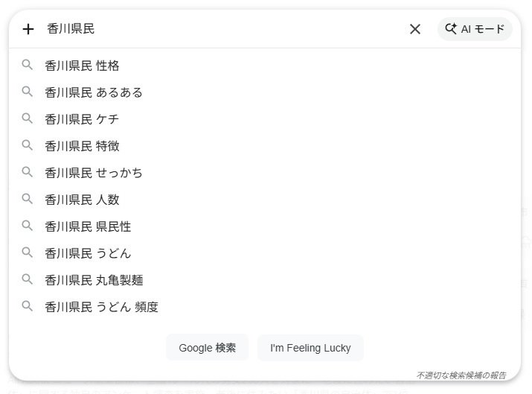The image size is (532, 394).
Task: Click magnifier icon beside 香川県民 せっかち
Action: pyautogui.click(x=28, y=173)
